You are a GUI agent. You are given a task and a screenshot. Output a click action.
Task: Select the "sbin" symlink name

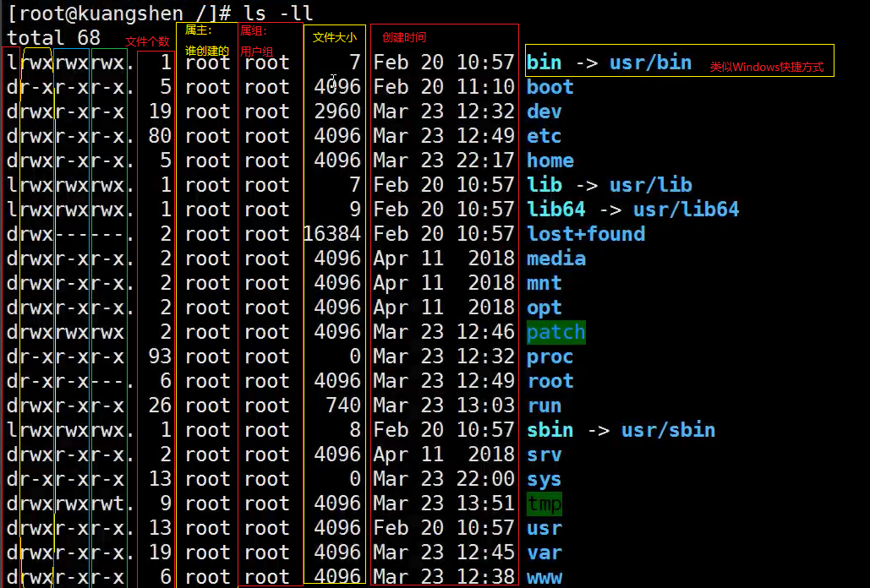pyautogui.click(x=550, y=429)
